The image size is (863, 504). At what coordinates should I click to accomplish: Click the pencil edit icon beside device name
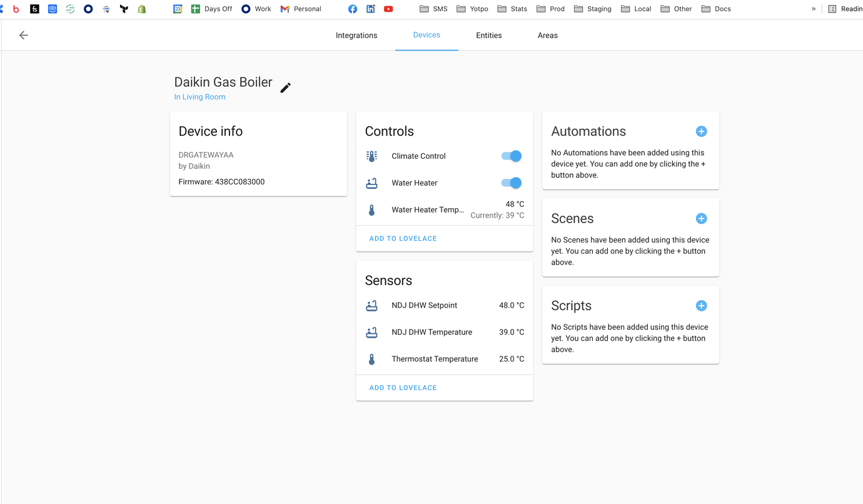(285, 88)
